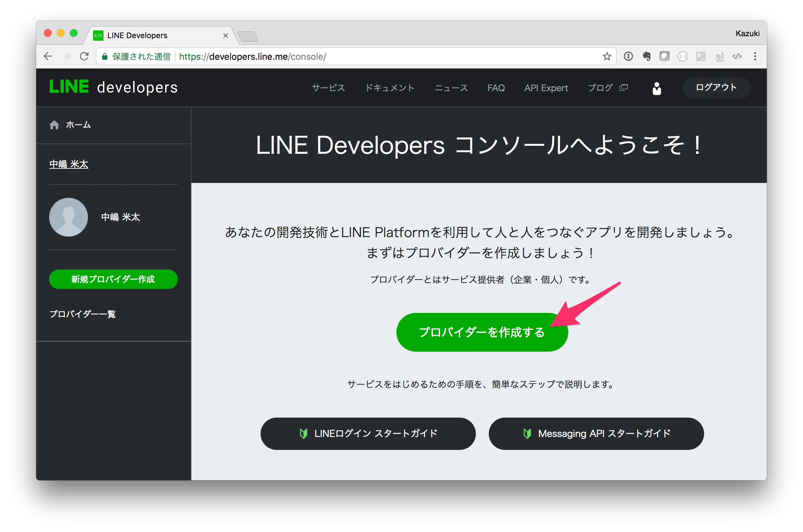Open the ニュース menu item
This screenshot has width=803, height=532.
(x=451, y=88)
